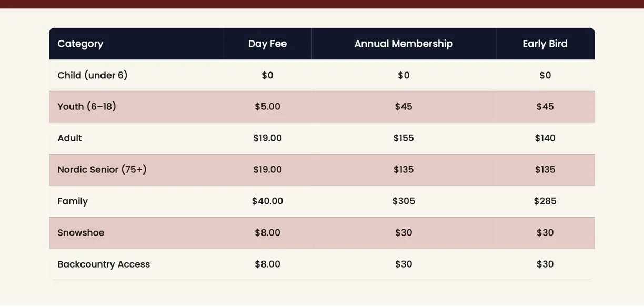Click the Snowshoe row label
Viewport: 644px width, 307px height.
81,233
